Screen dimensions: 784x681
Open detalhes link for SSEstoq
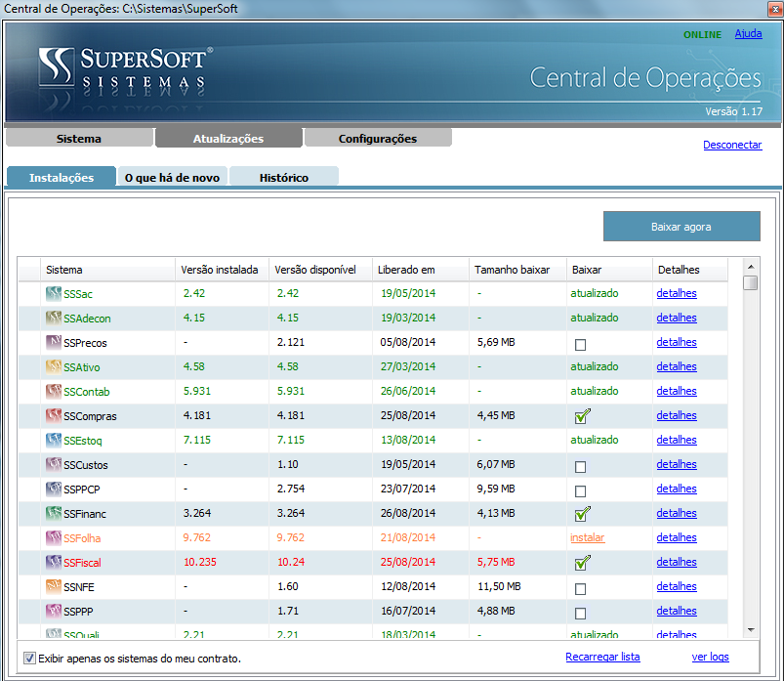coord(676,440)
